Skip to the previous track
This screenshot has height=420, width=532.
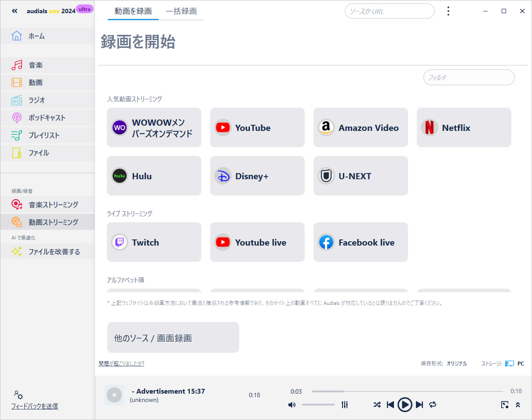(x=390, y=405)
